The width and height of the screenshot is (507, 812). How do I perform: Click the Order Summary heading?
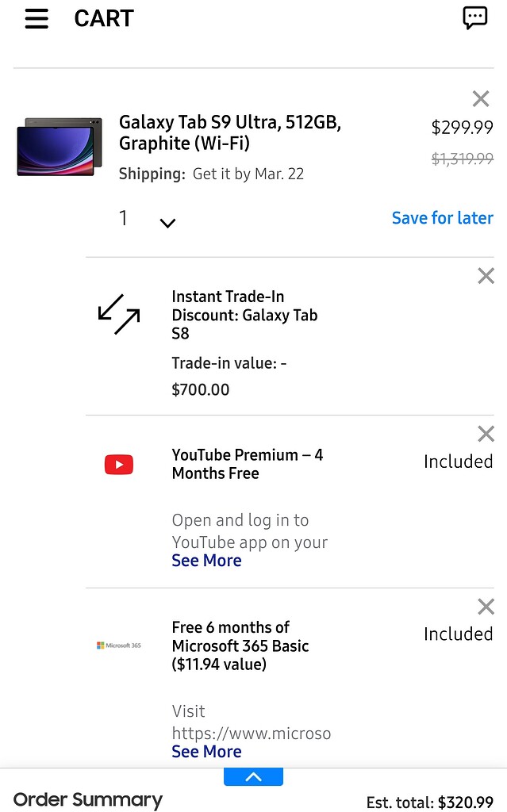[x=87, y=799]
